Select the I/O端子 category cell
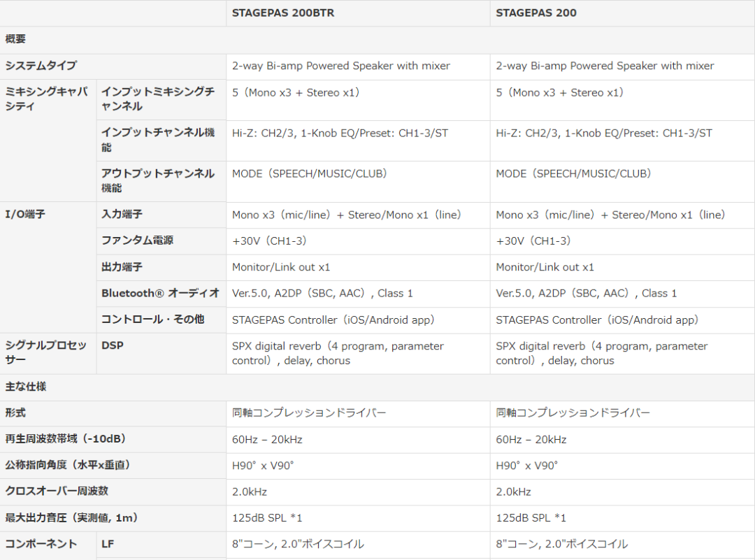This screenshot has height=560, width=755. click(x=48, y=267)
